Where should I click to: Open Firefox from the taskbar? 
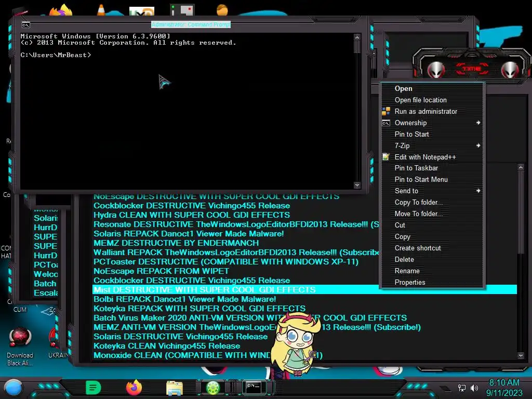(134, 388)
